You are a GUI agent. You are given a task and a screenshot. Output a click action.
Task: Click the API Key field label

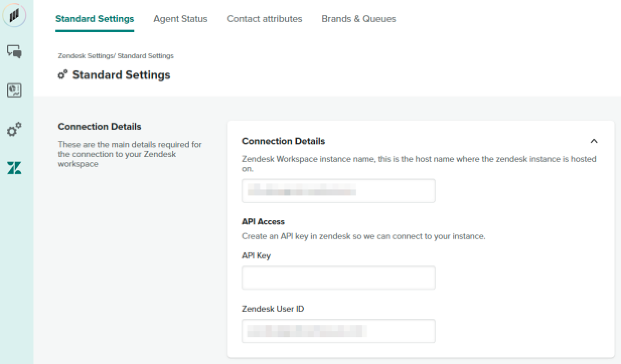[256, 255]
